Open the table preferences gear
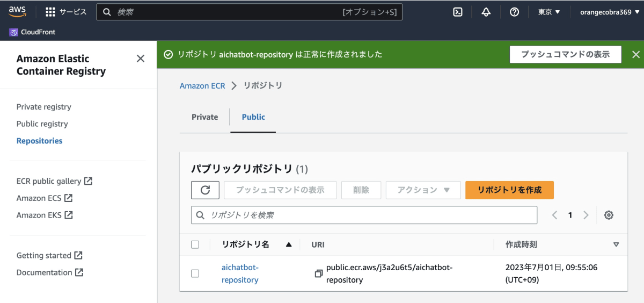This screenshot has width=644, height=303. point(609,215)
